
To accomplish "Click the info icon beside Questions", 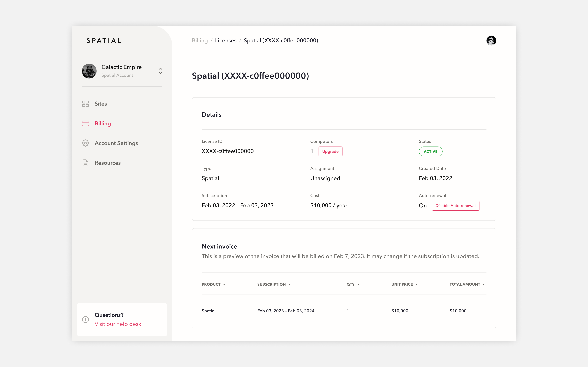I will point(85,319).
